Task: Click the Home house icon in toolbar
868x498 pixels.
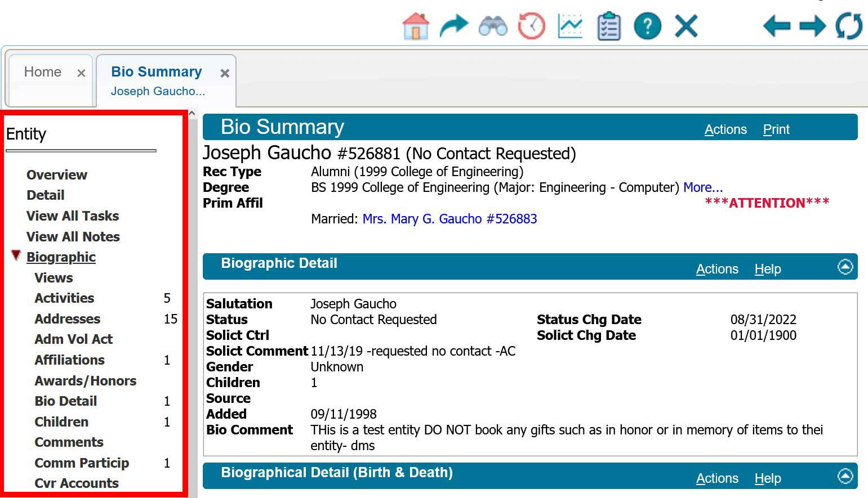Action: (x=416, y=26)
